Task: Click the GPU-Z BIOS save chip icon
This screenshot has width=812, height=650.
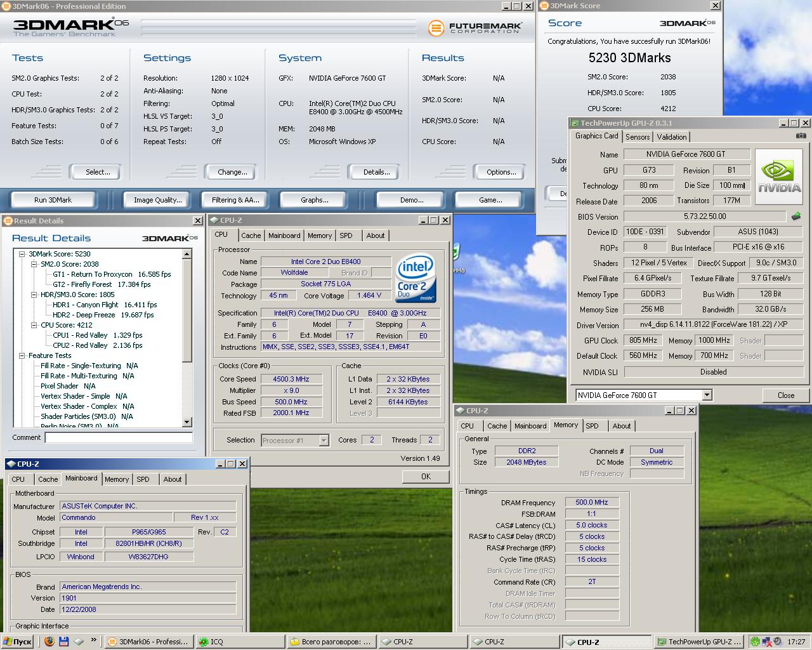Action: 796,217
